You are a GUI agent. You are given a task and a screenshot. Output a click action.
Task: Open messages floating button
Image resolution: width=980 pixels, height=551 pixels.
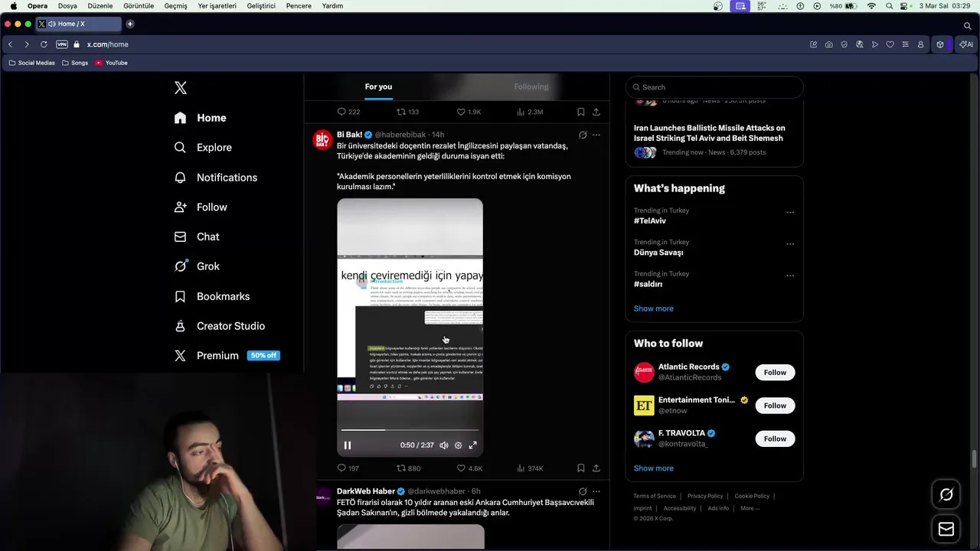tap(946, 529)
